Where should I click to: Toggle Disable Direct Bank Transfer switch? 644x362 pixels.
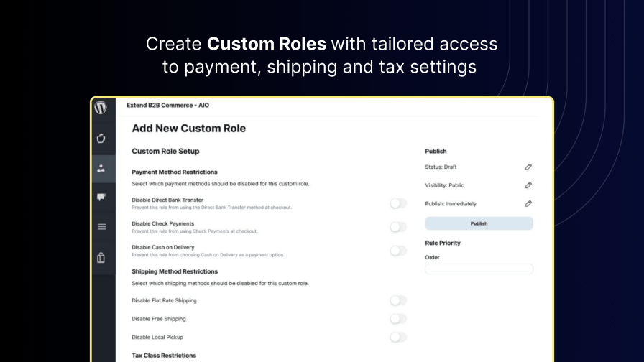(x=398, y=203)
